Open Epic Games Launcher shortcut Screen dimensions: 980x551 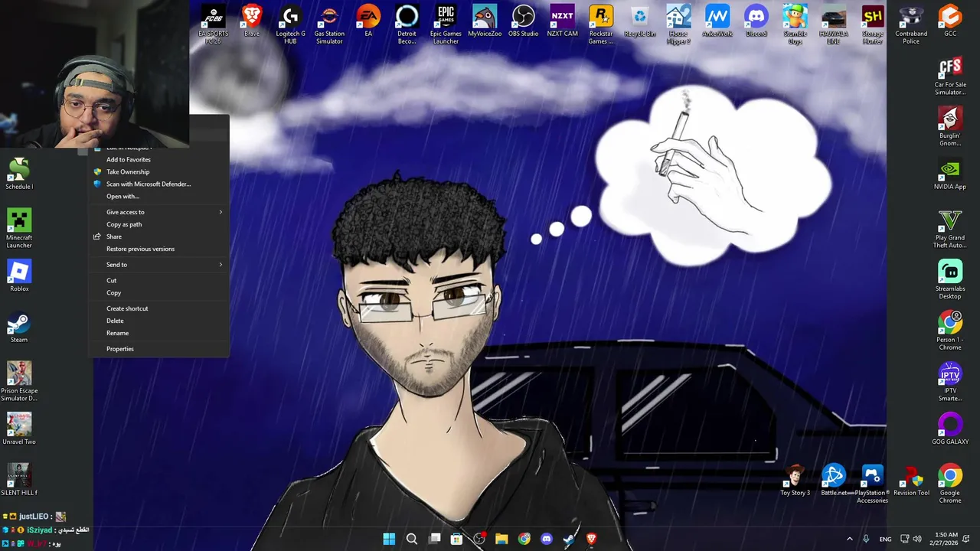446,24
